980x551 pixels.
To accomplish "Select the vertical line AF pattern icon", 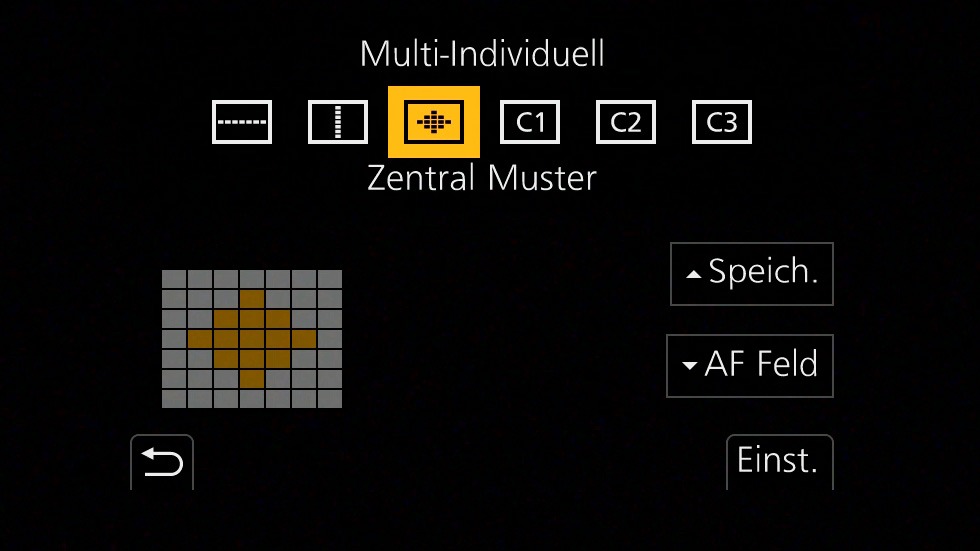I will tap(338, 122).
